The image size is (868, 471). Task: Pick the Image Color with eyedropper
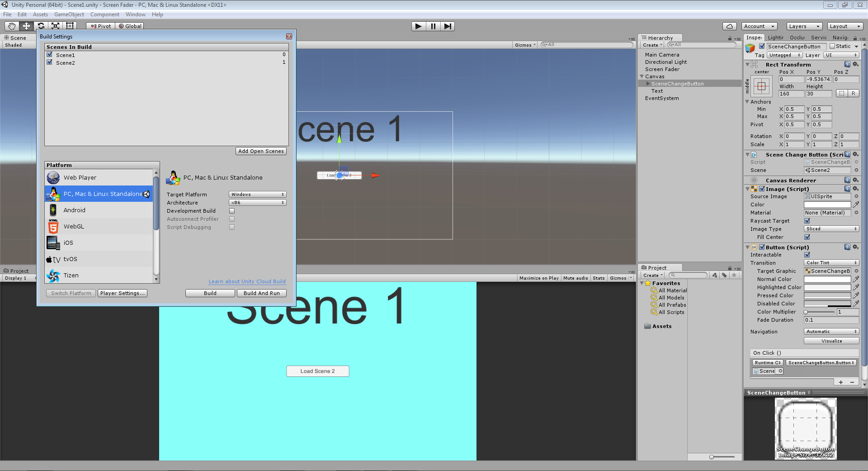(856, 205)
